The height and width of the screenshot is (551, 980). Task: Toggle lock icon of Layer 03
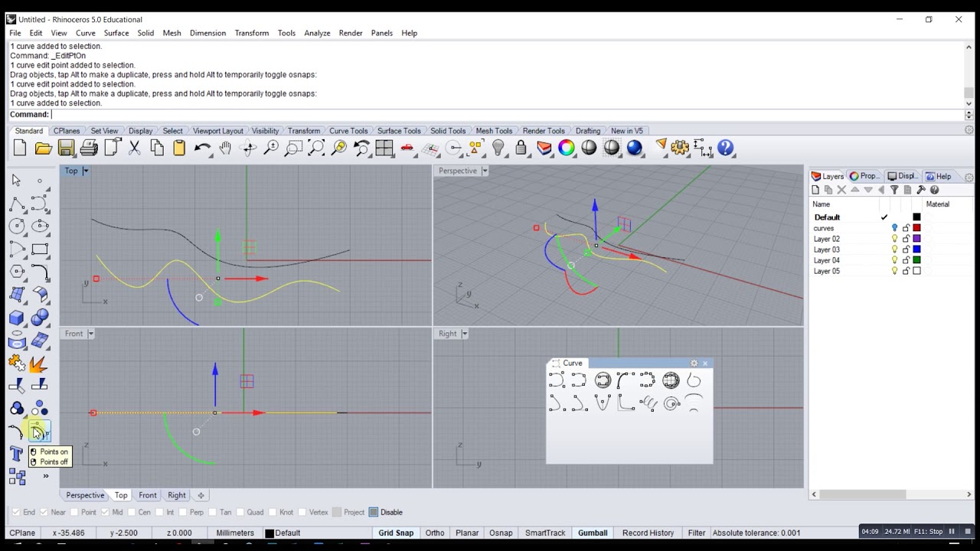[906, 249]
